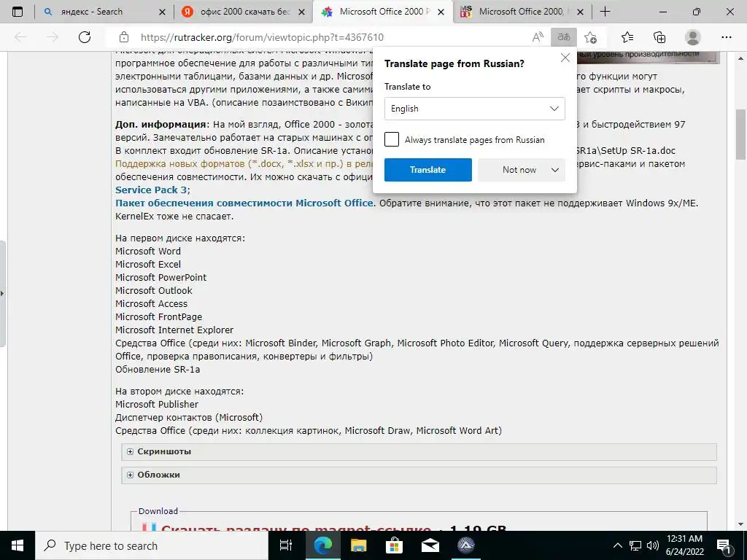Open Read Aloud icon in address bar

538,37
